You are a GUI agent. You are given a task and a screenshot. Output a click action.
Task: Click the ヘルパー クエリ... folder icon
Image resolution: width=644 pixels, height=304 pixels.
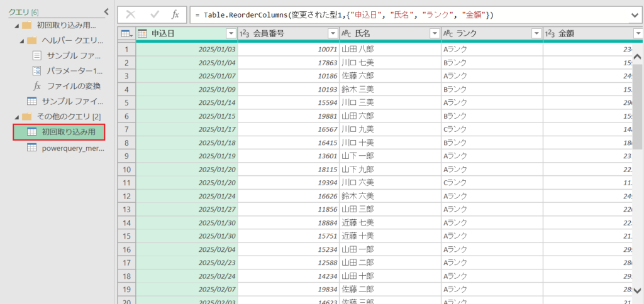[x=31, y=40]
